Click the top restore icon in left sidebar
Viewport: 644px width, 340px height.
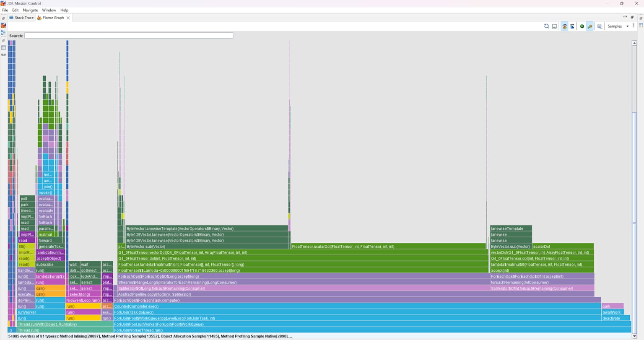coord(3,18)
